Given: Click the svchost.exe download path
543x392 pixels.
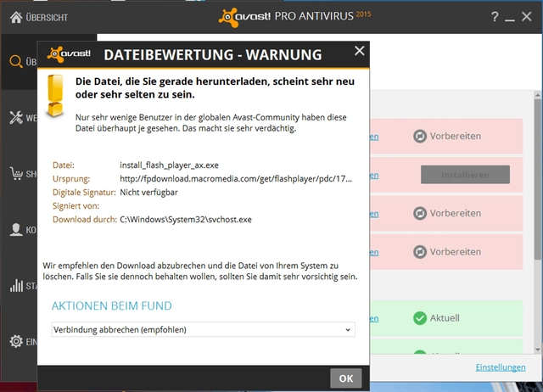Looking at the screenshot, I should [186, 220].
